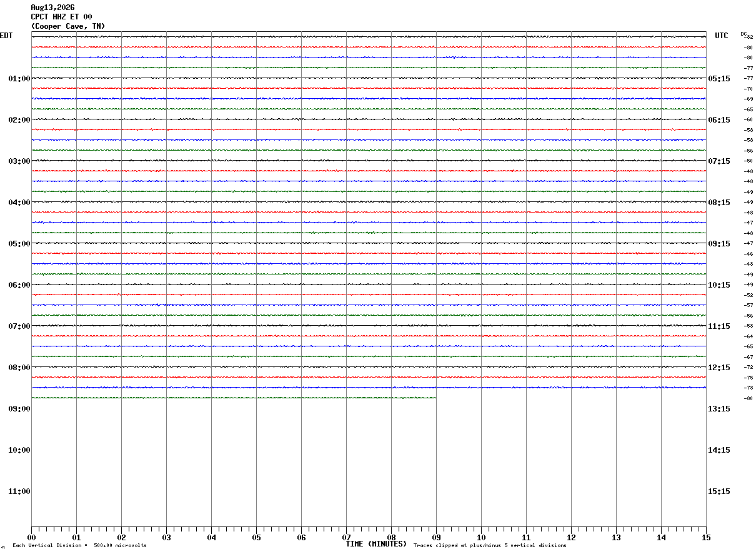Select the 08:00 EDT row label
The image size is (756, 554).
tap(19, 368)
